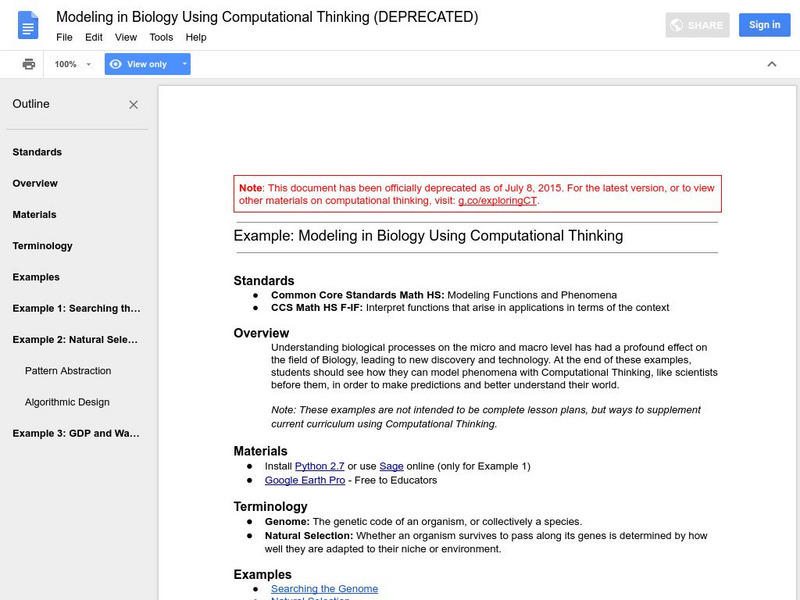Follow the Python 2.7 link

click(x=319, y=466)
